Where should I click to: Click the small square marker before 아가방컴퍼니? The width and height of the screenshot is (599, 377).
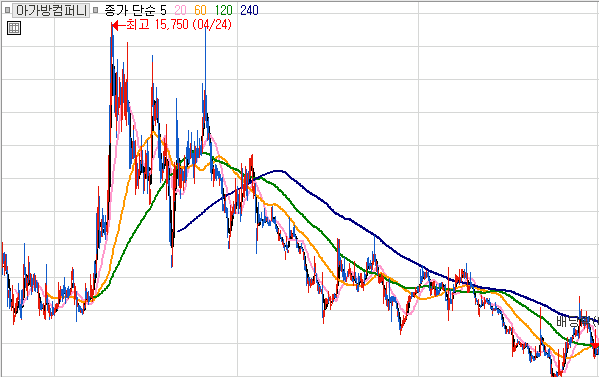7,11
